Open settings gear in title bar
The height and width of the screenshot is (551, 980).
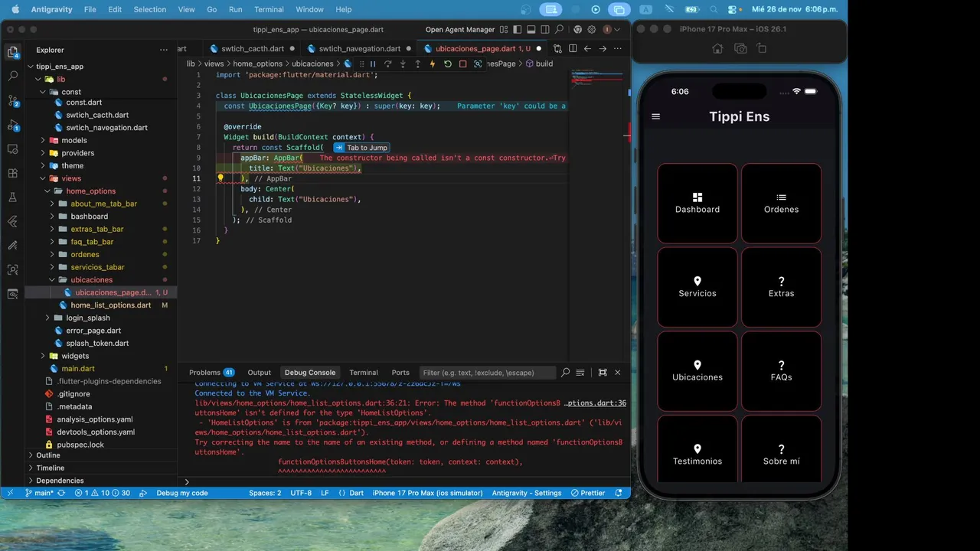(x=593, y=29)
